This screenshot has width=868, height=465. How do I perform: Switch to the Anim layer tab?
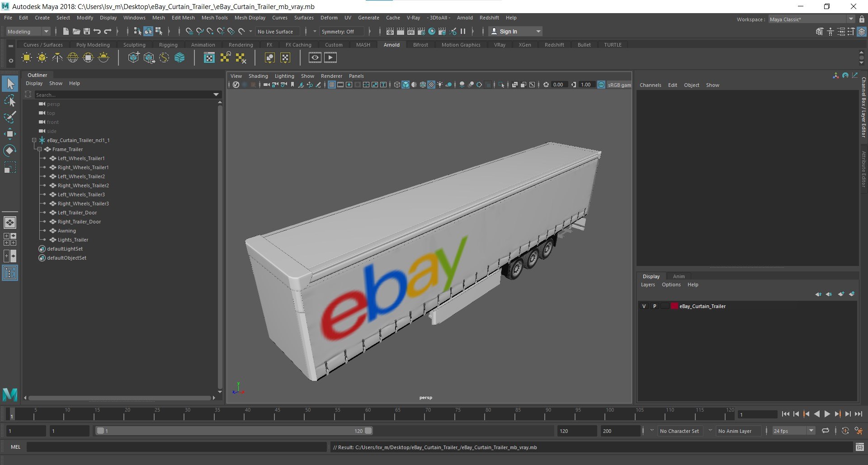click(x=679, y=276)
